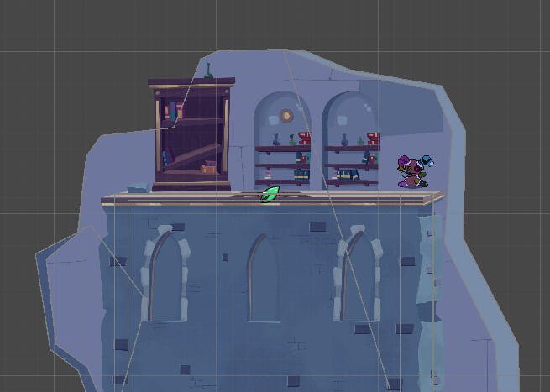Click the green leaf gizmo icon
The width and height of the screenshot is (550, 392).
click(270, 194)
